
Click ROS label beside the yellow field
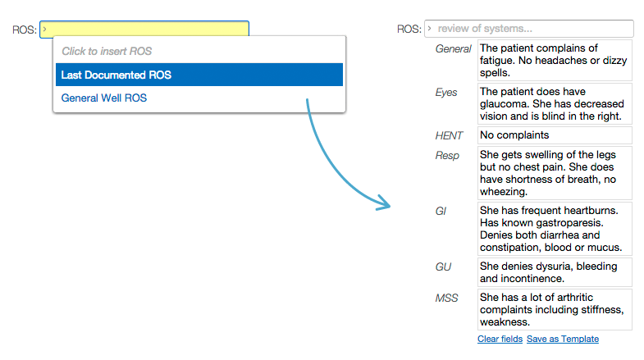(x=25, y=30)
